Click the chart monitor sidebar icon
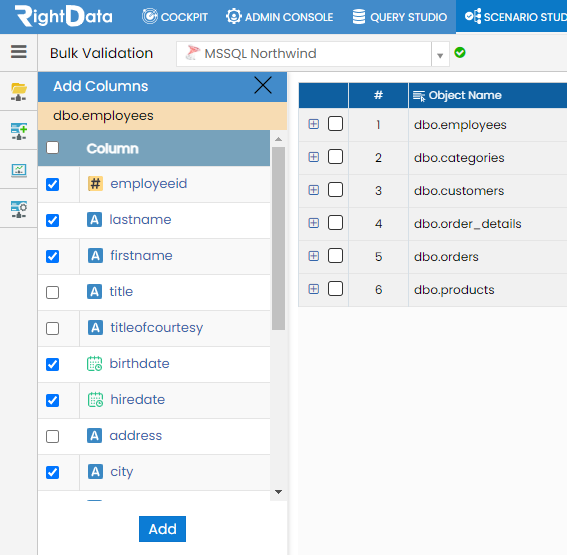 pos(18,170)
